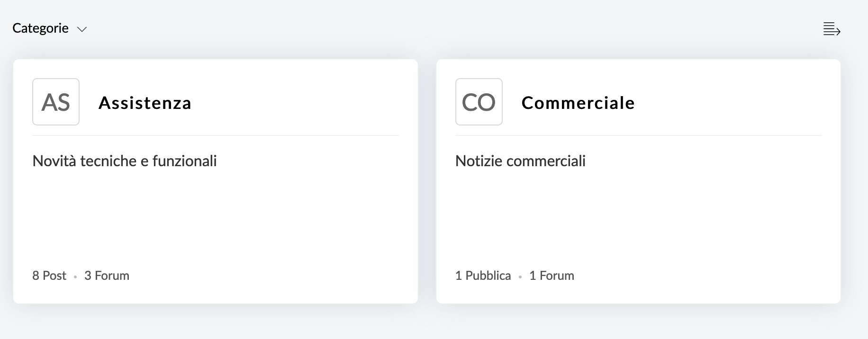Switch to list view using top-right icon
This screenshot has width=868, height=339.
coord(832,29)
